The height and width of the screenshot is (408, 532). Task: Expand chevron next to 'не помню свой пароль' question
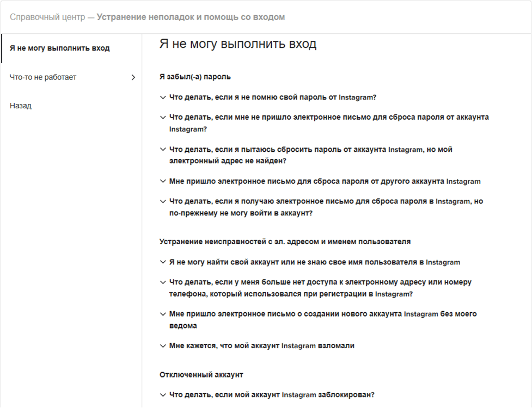(x=162, y=97)
